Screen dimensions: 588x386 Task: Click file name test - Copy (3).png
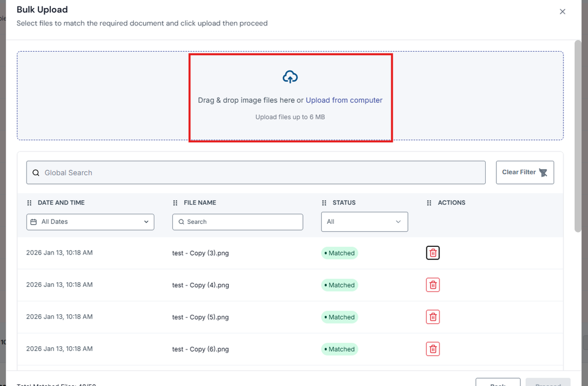[200, 253]
